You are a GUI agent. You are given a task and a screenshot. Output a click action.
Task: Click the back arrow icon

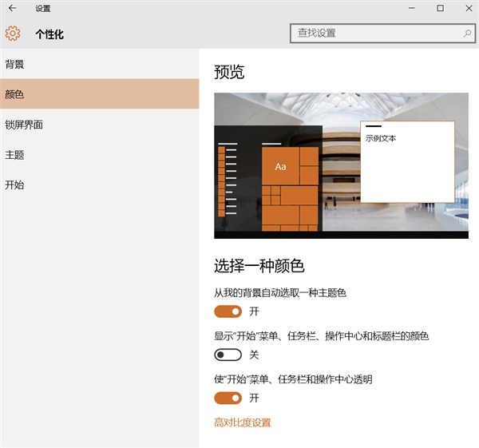click(13, 8)
